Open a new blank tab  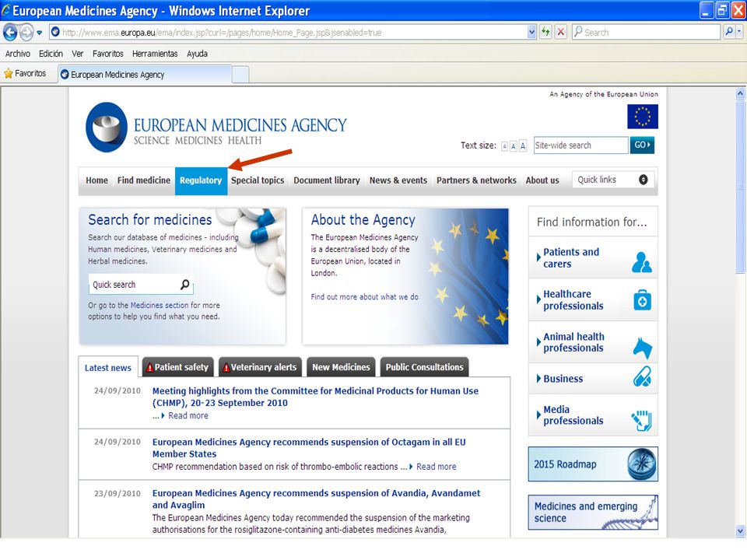240,75
